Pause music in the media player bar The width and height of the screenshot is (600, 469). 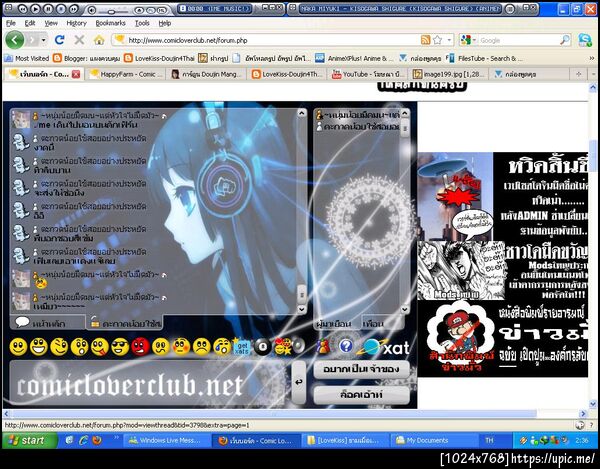47,9
